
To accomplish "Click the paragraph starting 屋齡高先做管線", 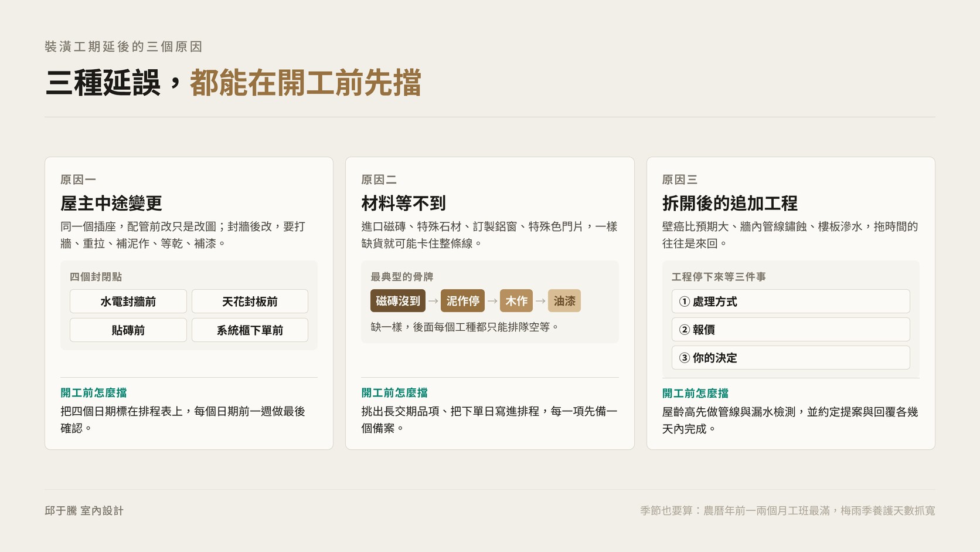I will (790, 420).
